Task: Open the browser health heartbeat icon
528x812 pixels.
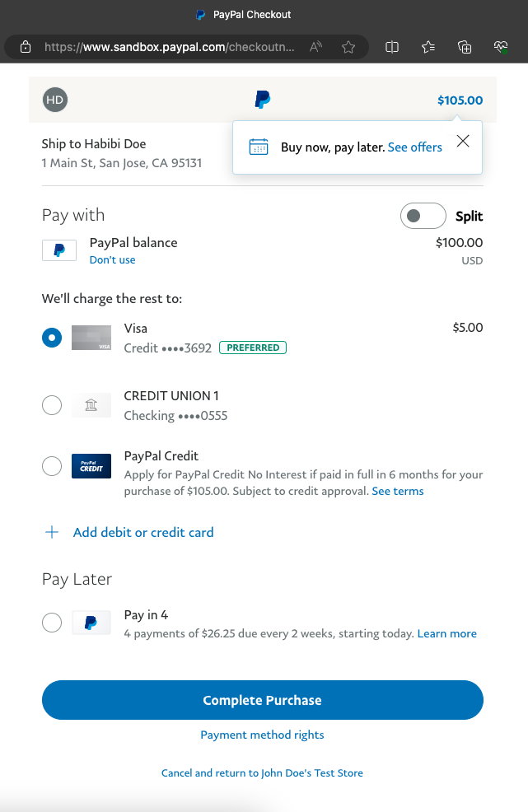Action: pos(501,47)
